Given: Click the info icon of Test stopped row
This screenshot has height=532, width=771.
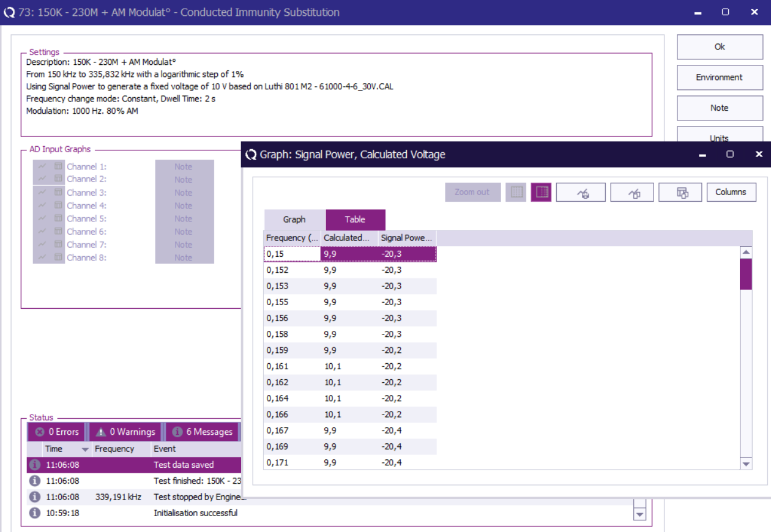Looking at the screenshot, I should coord(35,497).
